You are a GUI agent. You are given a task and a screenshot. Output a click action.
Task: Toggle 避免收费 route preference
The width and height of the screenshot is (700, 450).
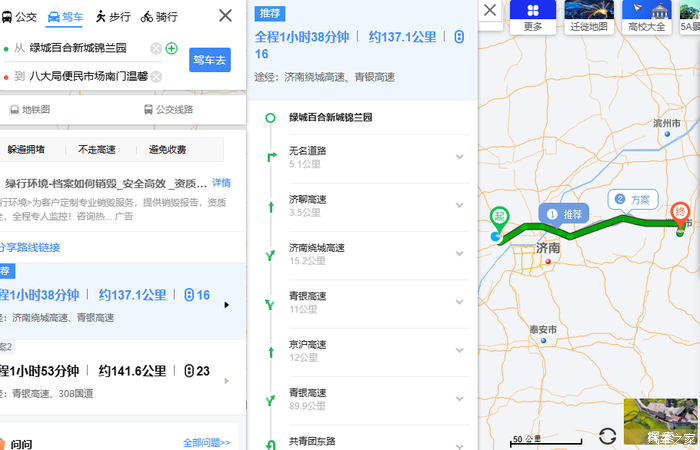tap(168, 150)
